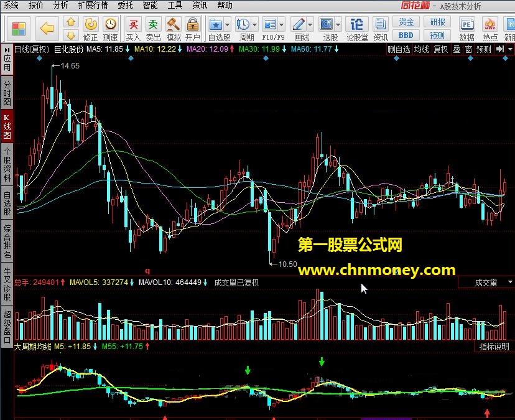The image size is (515, 420).
Task: Switch to the 个股资料 sidebar tab
Action: [x=7, y=164]
